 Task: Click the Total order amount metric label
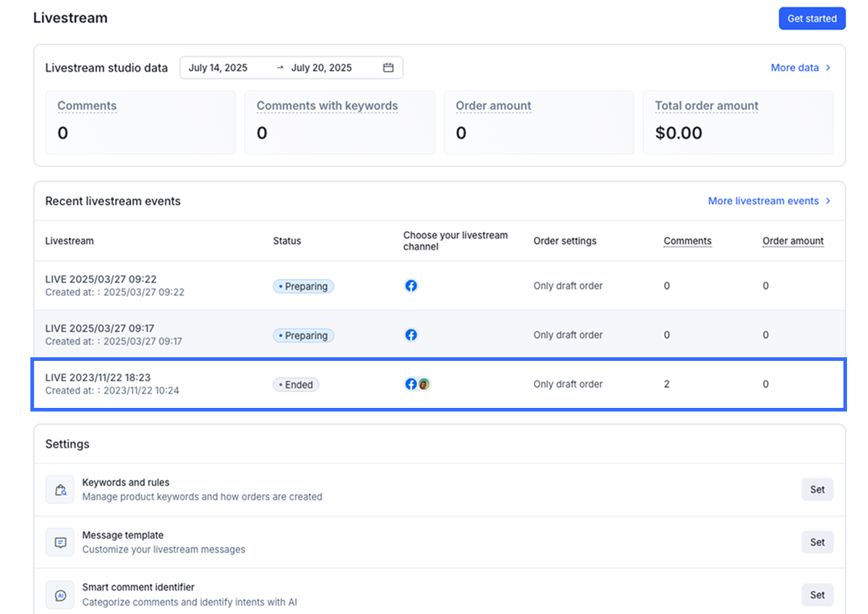pyautogui.click(x=706, y=106)
